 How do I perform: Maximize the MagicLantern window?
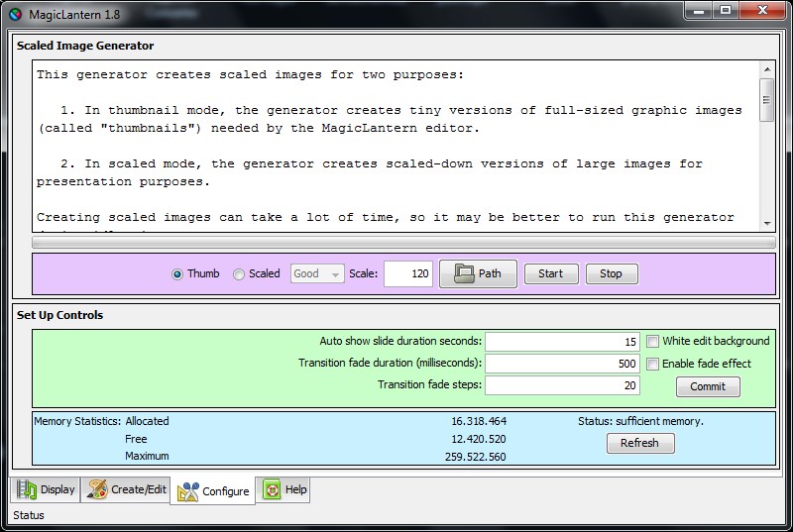point(726,10)
